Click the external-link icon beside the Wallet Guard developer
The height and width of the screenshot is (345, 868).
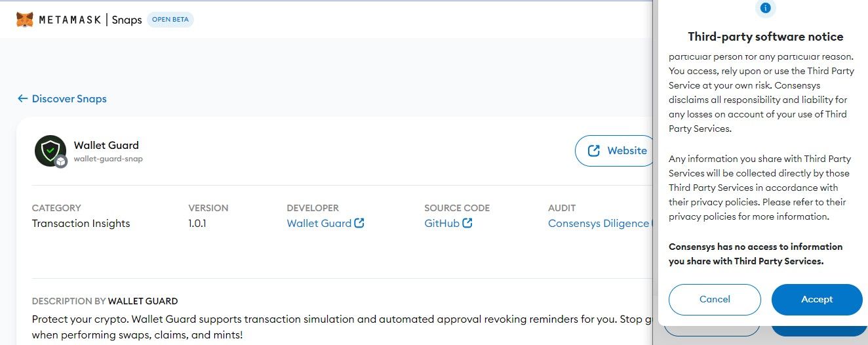point(359,223)
